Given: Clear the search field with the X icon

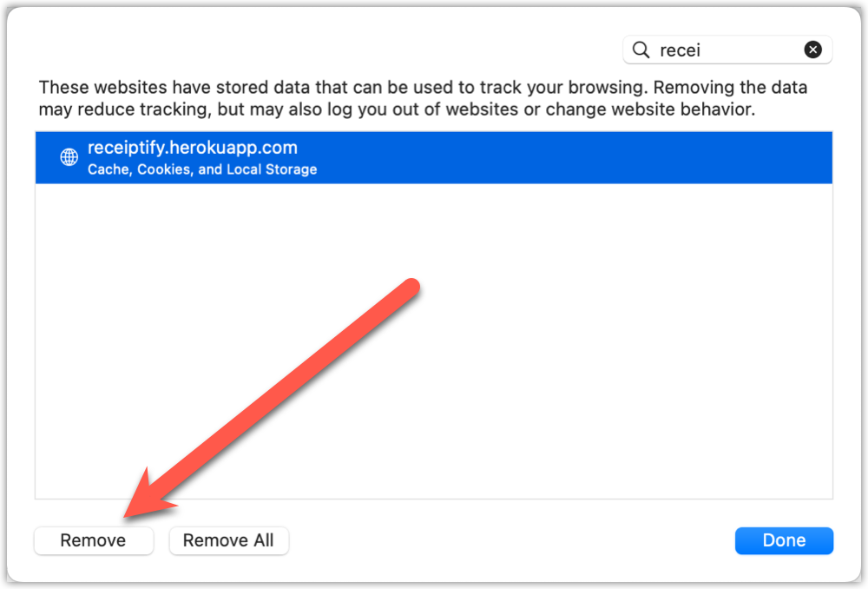Looking at the screenshot, I should (x=812, y=50).
